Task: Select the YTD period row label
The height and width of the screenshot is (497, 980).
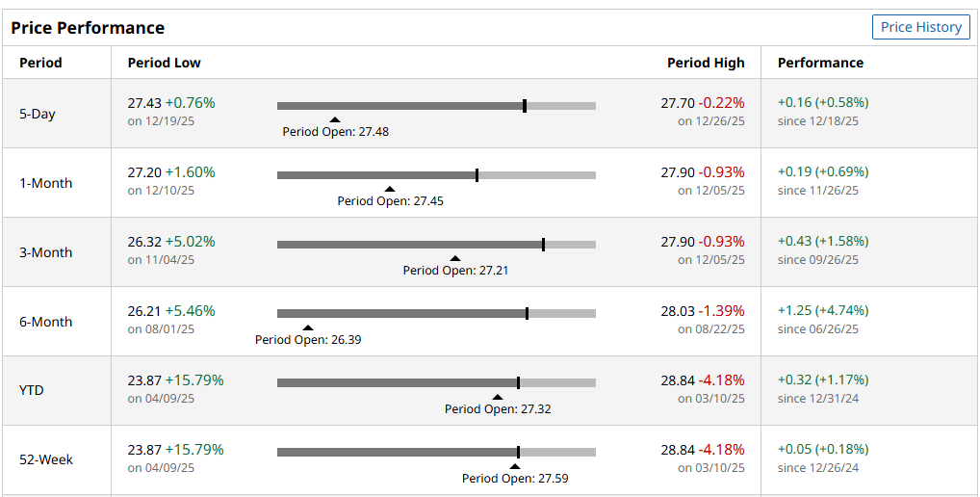Action: [x=32, y=390]
